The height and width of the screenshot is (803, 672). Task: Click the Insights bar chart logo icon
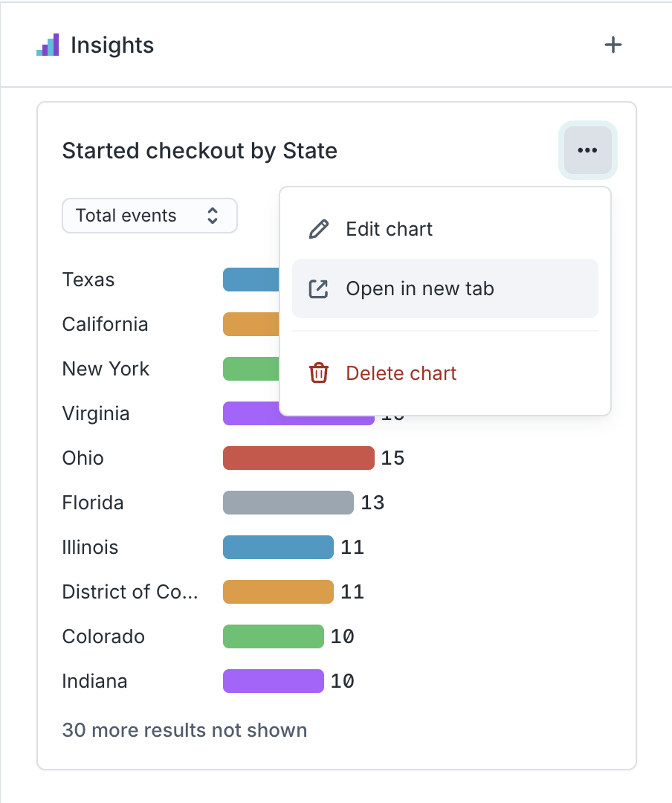[x=48, y=45]
